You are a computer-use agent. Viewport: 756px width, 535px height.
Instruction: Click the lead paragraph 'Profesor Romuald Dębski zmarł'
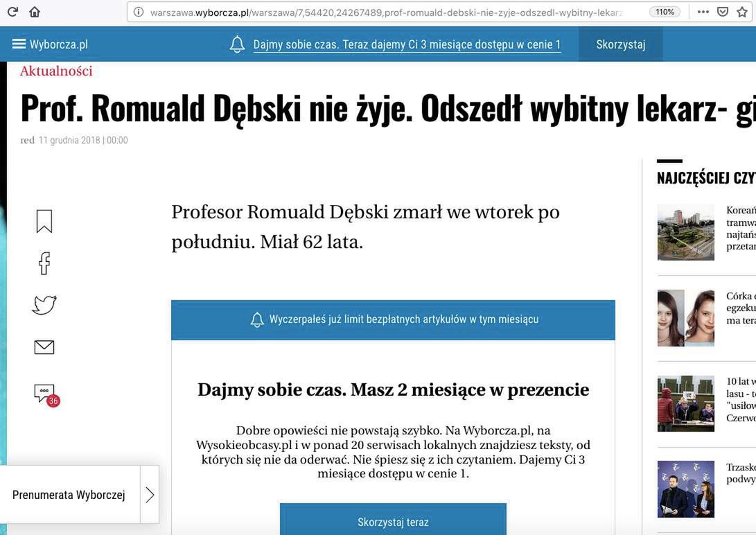coord(365,227)
